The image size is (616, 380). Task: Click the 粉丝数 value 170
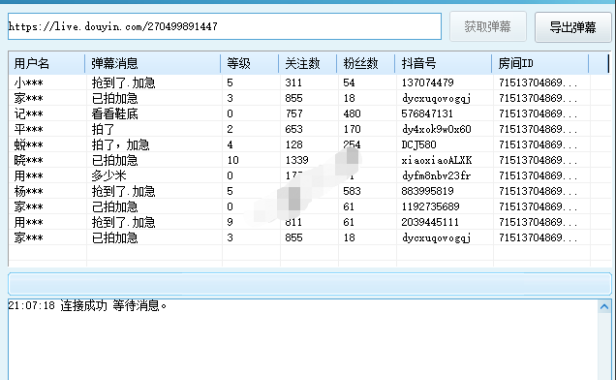(x=352, y=129)
